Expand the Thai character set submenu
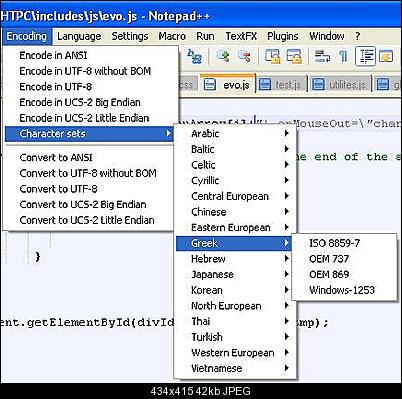Screen dimensions: 402x399 [235, 321]
